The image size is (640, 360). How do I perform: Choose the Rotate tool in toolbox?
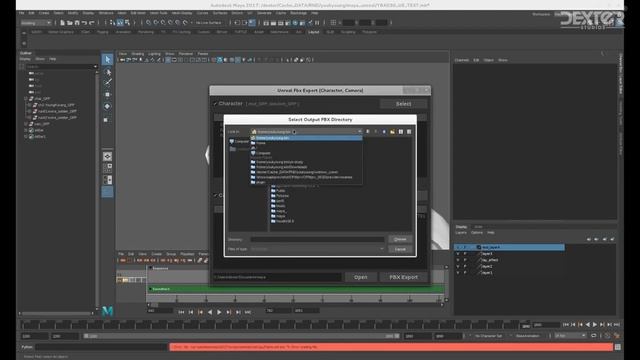pos(107,106)
